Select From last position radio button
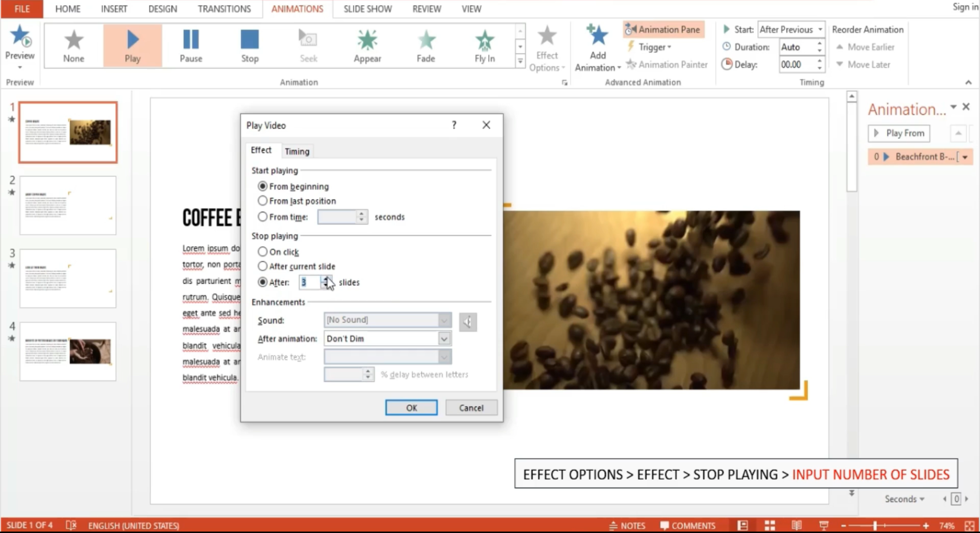 263,201
